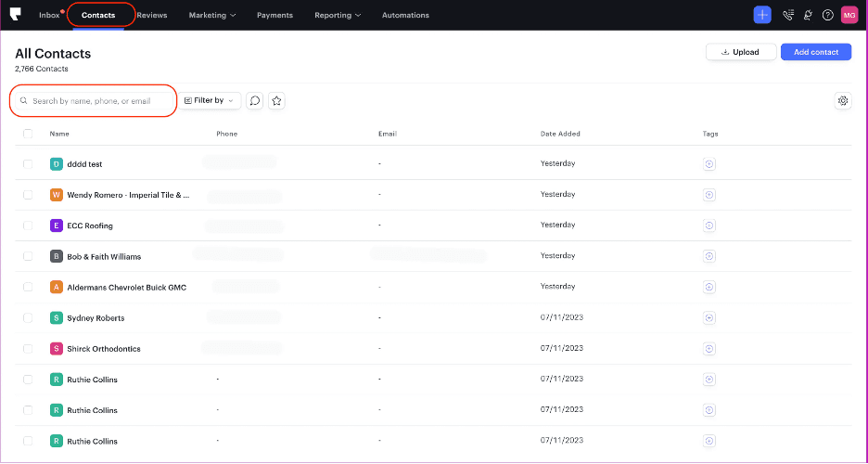The width and height of the screenshot is (868, 464).
Task: Open the Reporting dropdown in navigation
Action: pos(338,15)
